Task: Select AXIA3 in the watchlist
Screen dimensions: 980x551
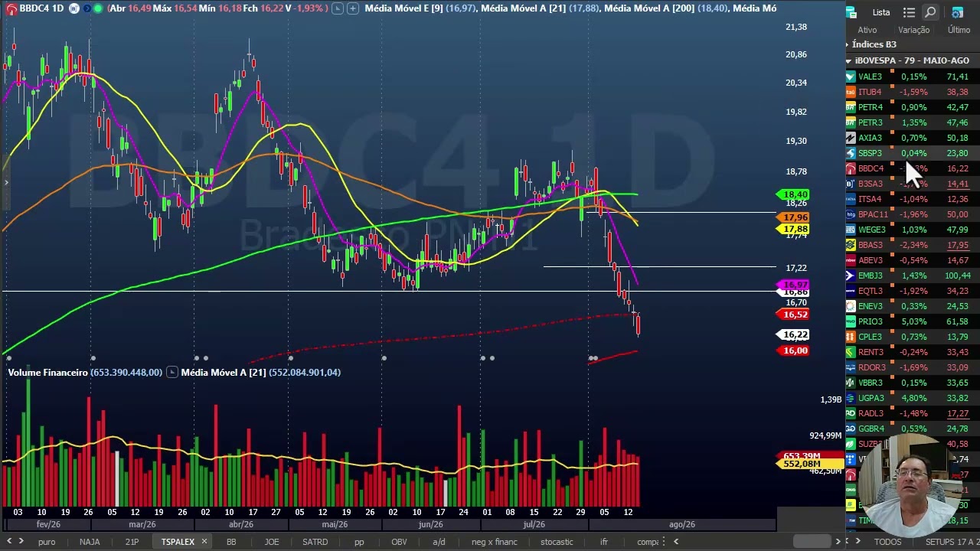Action: pyautogui.click(x=913, y=138)
